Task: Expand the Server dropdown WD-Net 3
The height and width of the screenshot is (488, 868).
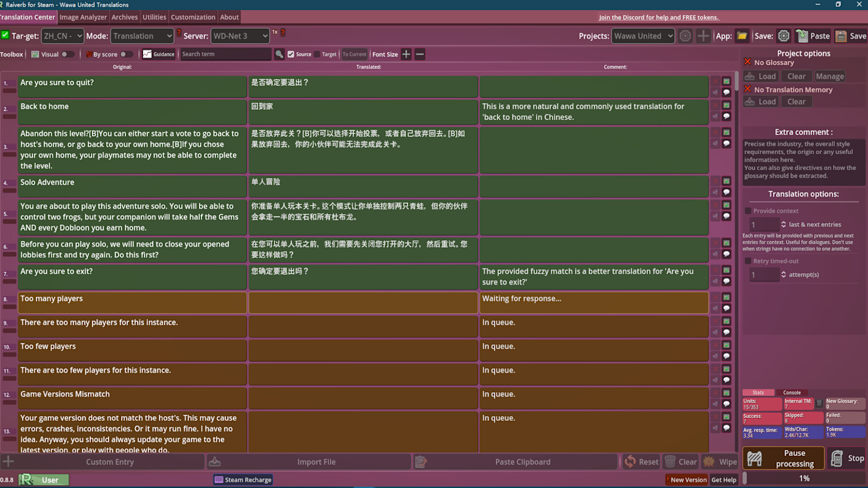Action: pyautogui.click(x=240, y=36)
